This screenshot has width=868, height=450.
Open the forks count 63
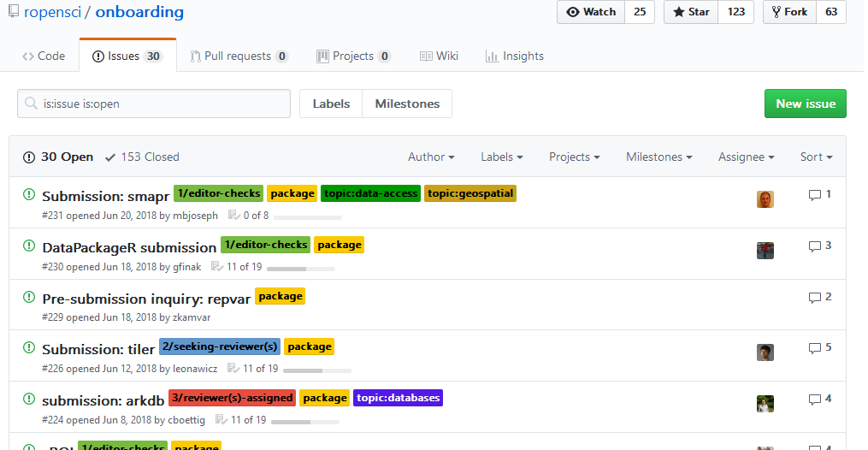coord(831,12)
